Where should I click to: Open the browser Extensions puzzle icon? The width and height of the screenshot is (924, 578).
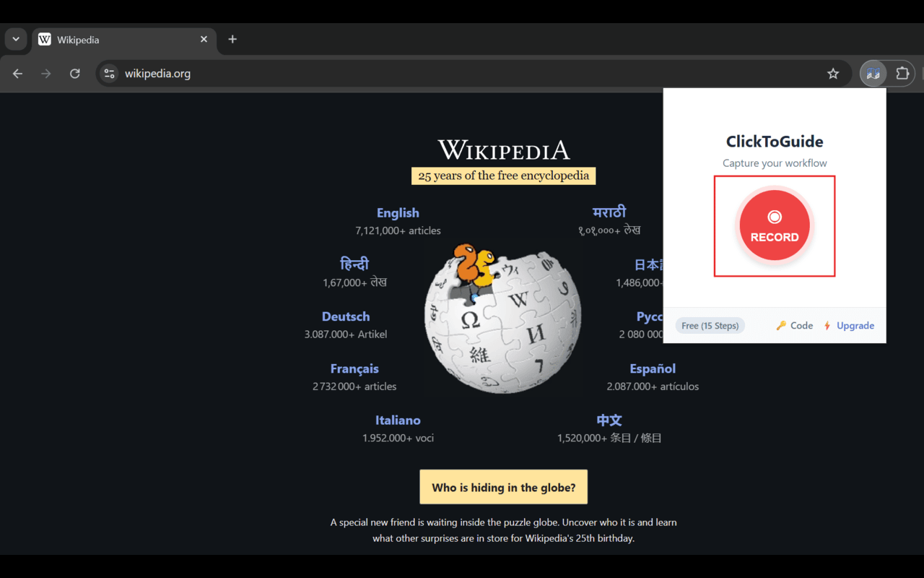pos(902,73)
